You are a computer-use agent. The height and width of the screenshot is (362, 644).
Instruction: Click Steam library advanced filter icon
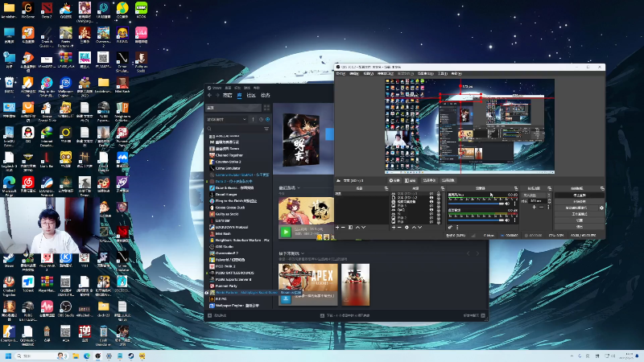pyautogui.click(x=266, y=129)
